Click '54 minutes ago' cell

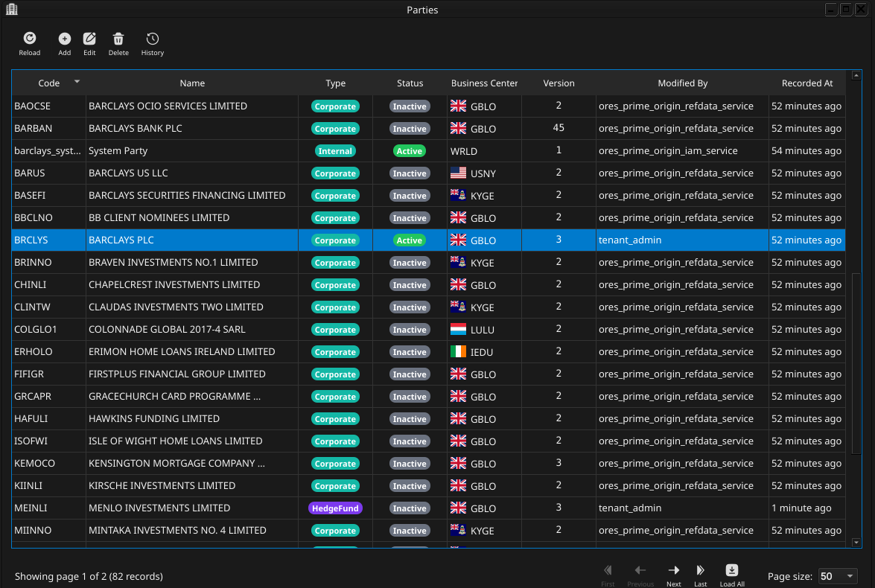(x=806, y=150)
